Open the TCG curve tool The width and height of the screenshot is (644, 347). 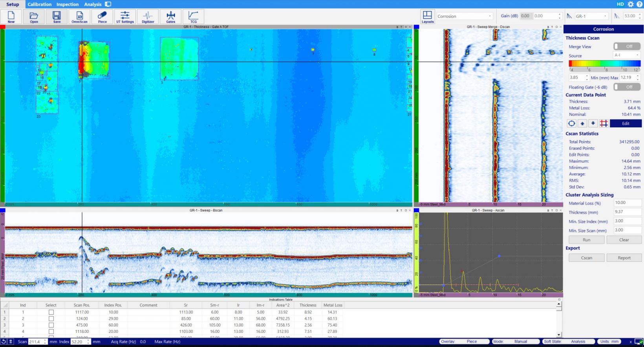pos(193,17)
